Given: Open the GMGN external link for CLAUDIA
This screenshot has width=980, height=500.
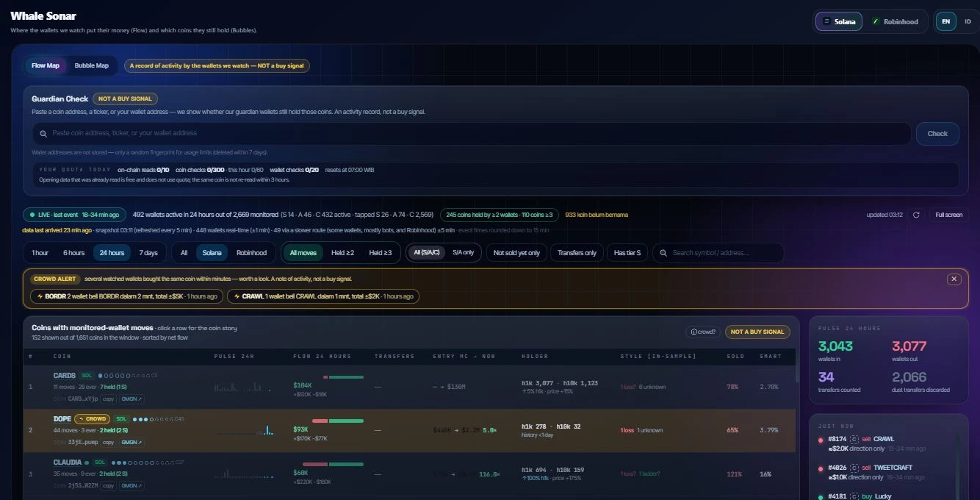Looking at the screenshot, I should 131,485.
